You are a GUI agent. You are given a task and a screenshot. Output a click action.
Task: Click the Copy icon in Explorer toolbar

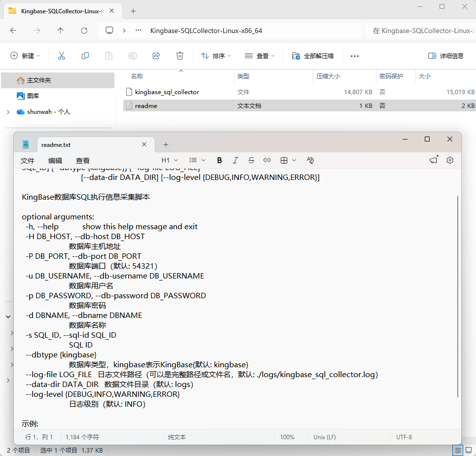point(85,56)
